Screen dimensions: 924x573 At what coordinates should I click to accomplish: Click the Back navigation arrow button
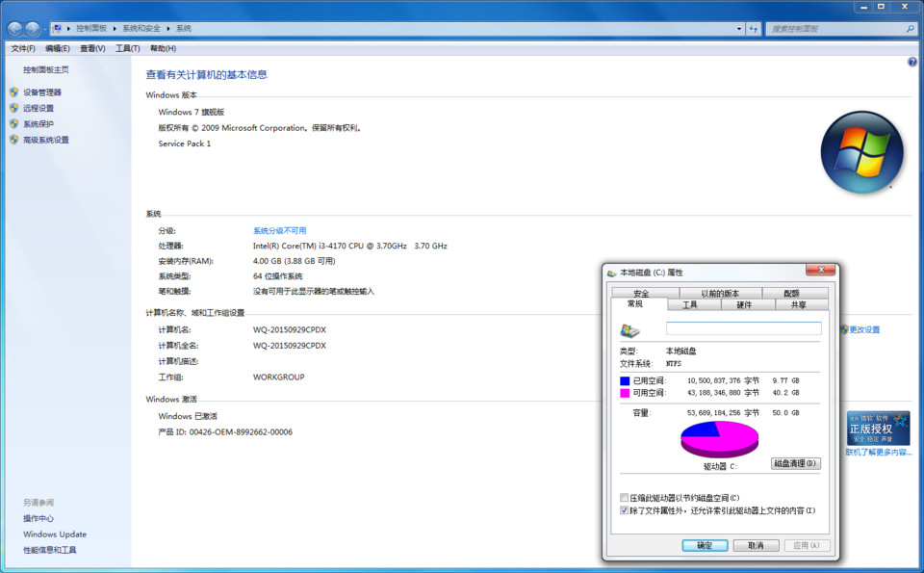pos(15,28)
